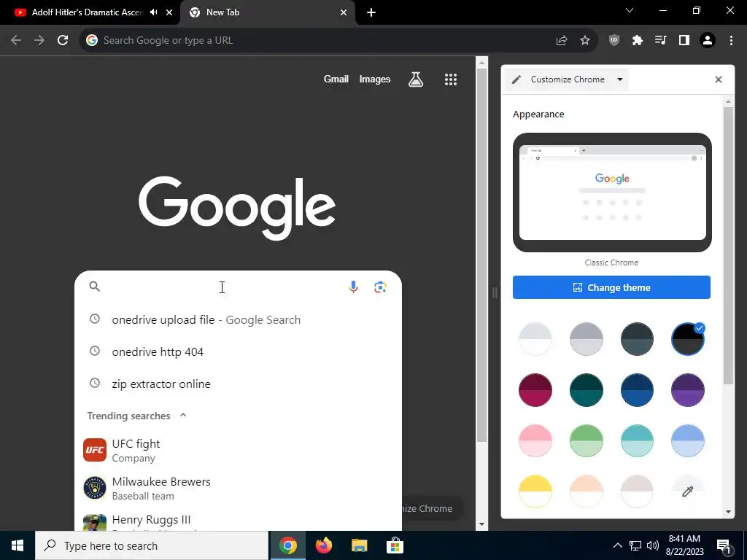747x560 pixels.
Task: Switch to the Adolf Hitler's Dramatic YouTube tab
Action: [x=88, y=12]
